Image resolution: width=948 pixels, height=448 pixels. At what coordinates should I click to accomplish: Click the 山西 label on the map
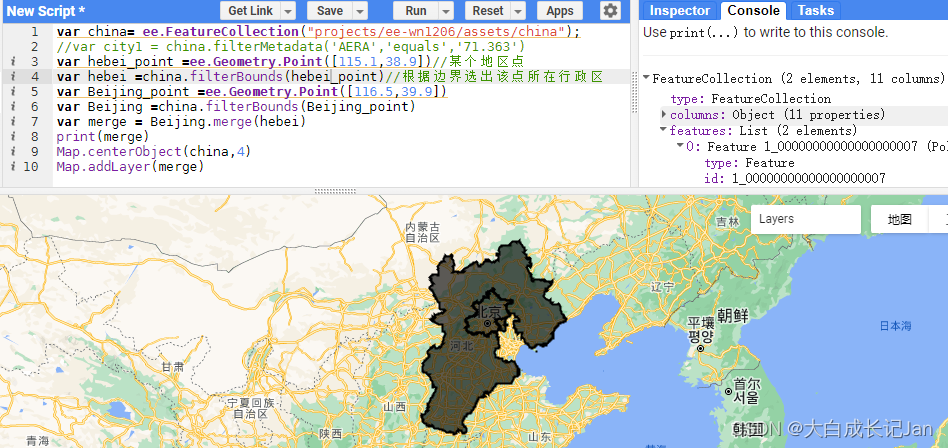click(x=394, y=406)
